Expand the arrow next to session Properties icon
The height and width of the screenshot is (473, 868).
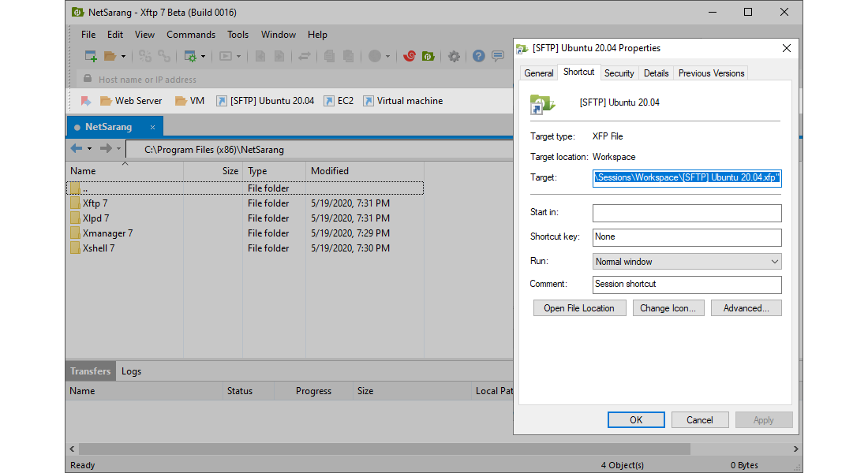203,57
